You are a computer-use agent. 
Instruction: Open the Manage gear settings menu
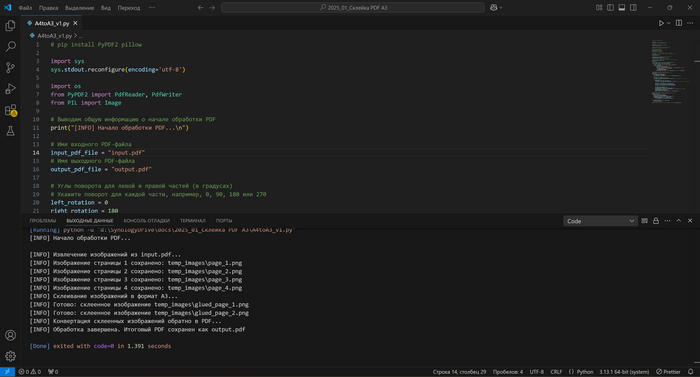click(10, 356)
